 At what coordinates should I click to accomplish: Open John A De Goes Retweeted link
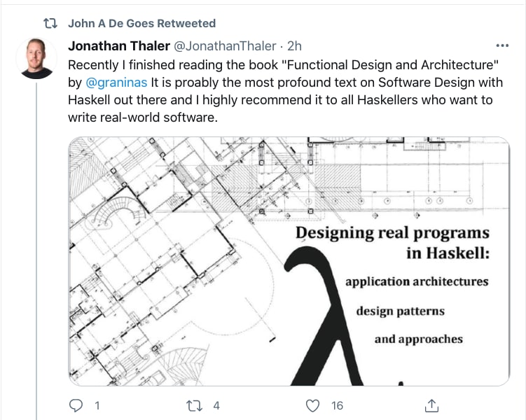[x=141, y=24]
